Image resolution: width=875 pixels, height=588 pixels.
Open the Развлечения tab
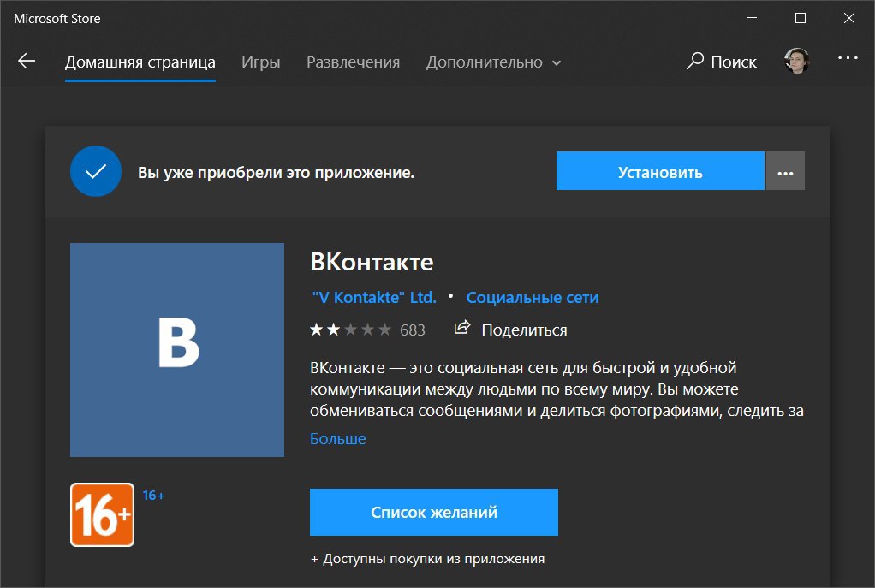point(354,62)
